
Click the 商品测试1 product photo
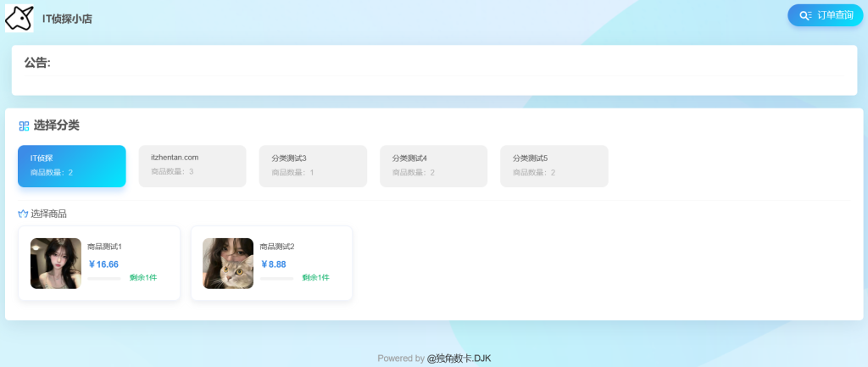tap(56, 264)
